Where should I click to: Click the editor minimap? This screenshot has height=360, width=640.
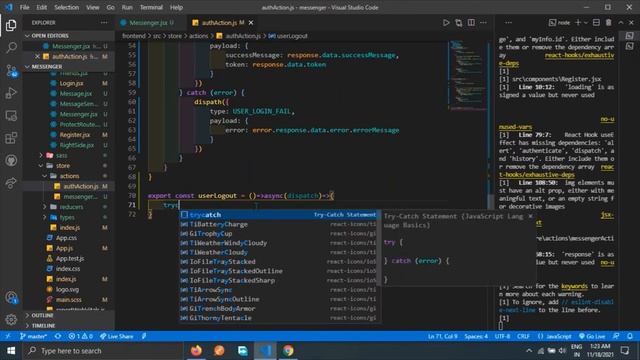pyautogui.click(x=468, y=75)
